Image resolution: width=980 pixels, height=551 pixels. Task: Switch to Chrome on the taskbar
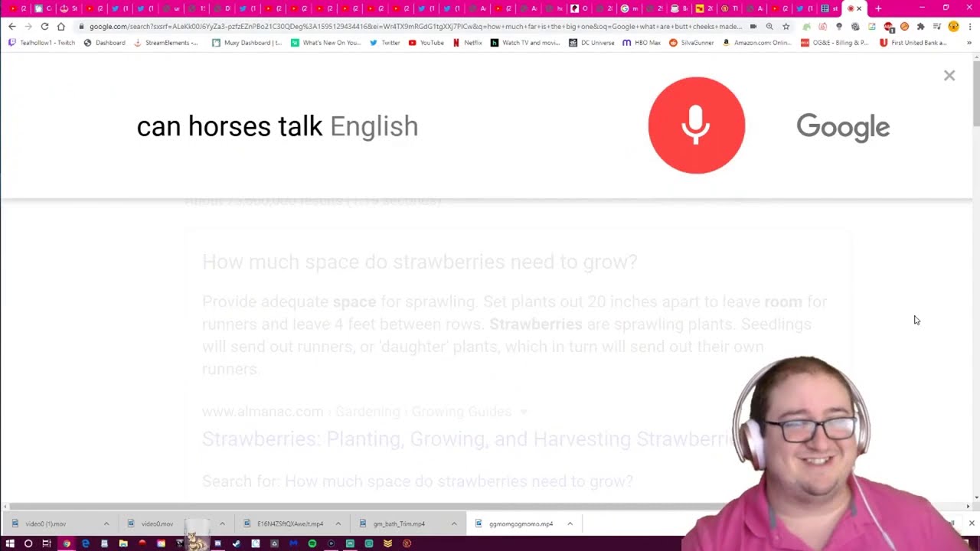[x=67, y=543]
